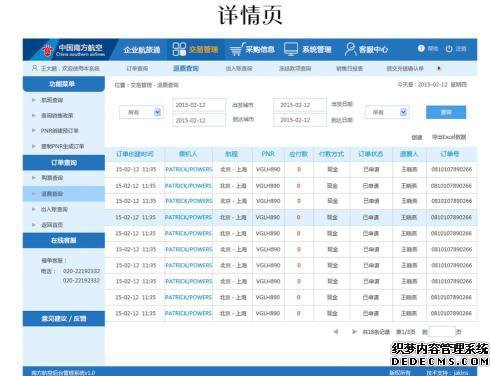
Task: Switch to the 订单查询 sub-tab
Action: pyautogui.click(x=137, y=69)
